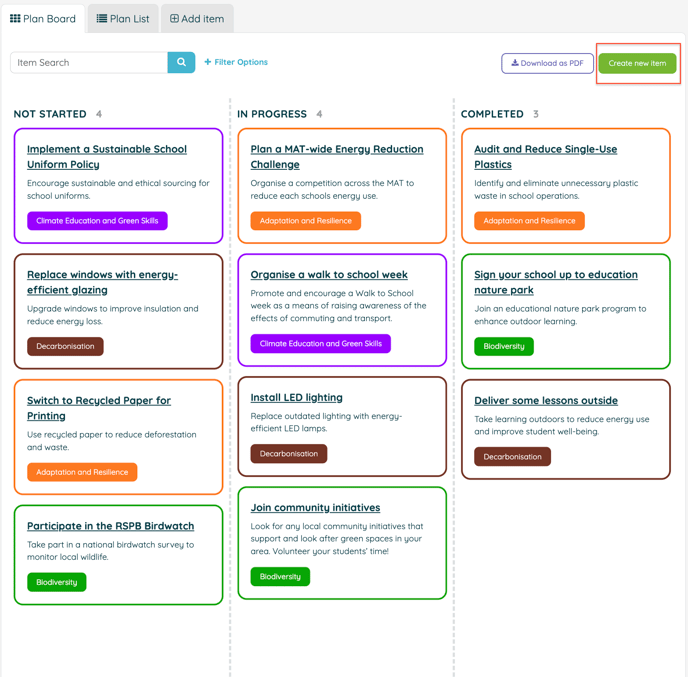The image size is (688, 677).
Task: Open Participate in the RSPB Birdwatch
Action: pyautogui.click(x=111, y=526)
